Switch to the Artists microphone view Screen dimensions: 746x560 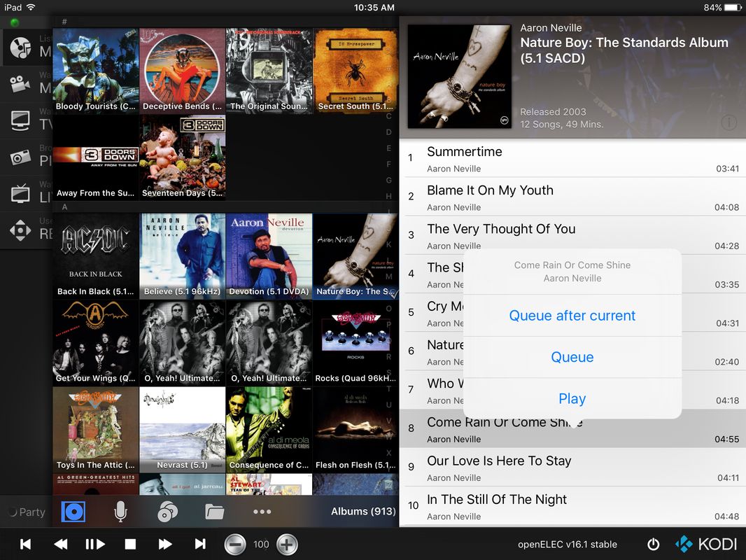pos(120,512)
